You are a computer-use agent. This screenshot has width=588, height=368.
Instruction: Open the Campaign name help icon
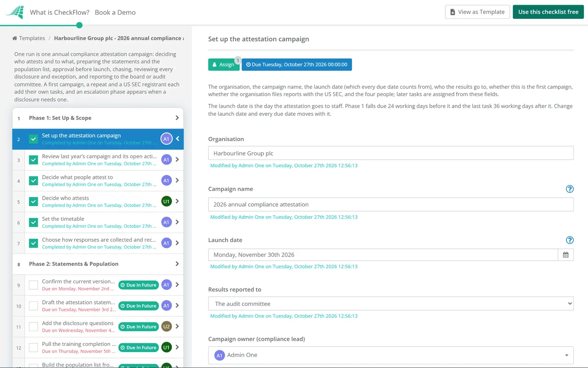point(570,189)
